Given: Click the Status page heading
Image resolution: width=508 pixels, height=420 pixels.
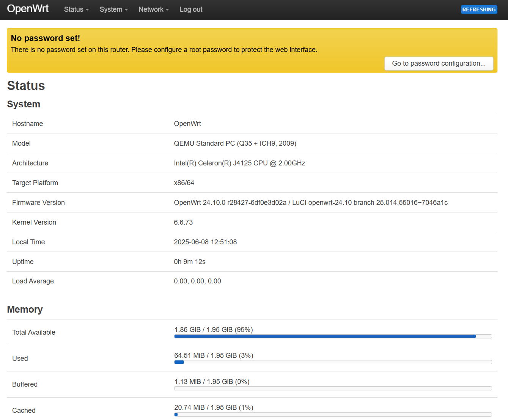Looking at the screenshot, I should (x=26, y=86).
